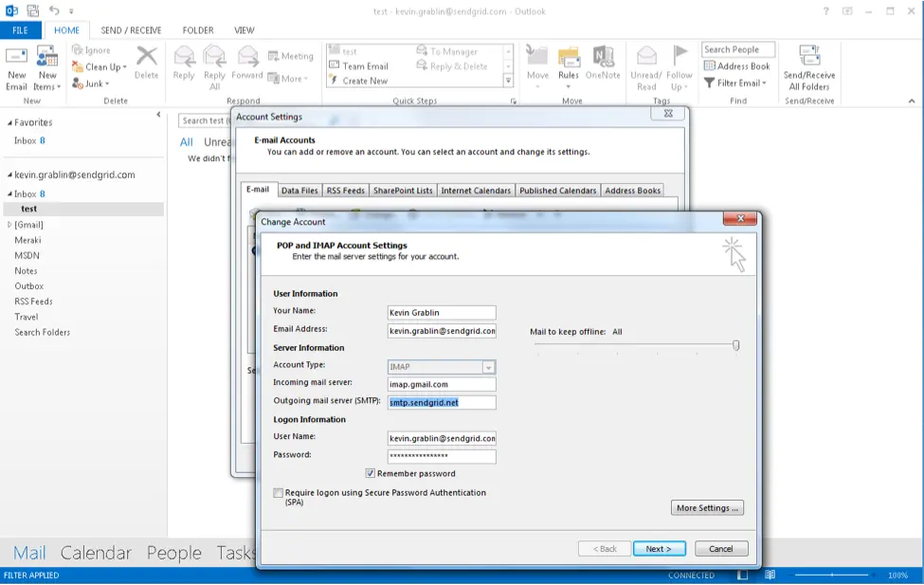The height and width of the screenshot is (585, 924).
Task: Enable Require logon using SPA checkbox
Action: pyautogui.click(x=278, y=493)
